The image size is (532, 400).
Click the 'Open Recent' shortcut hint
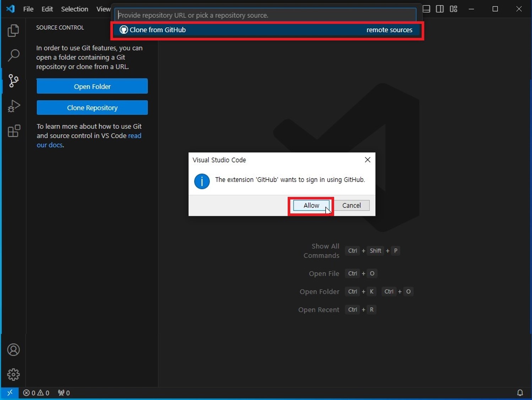tap(319, 310)
